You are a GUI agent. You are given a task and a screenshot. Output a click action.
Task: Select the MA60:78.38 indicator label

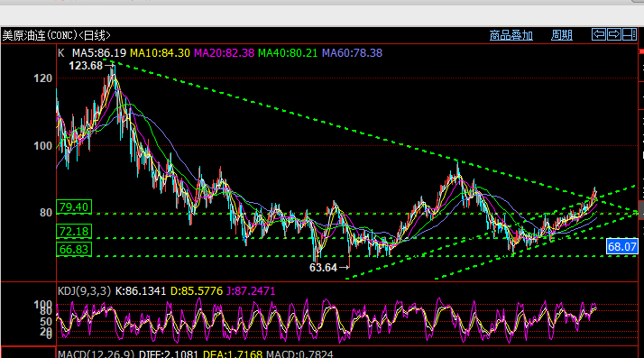352,53
